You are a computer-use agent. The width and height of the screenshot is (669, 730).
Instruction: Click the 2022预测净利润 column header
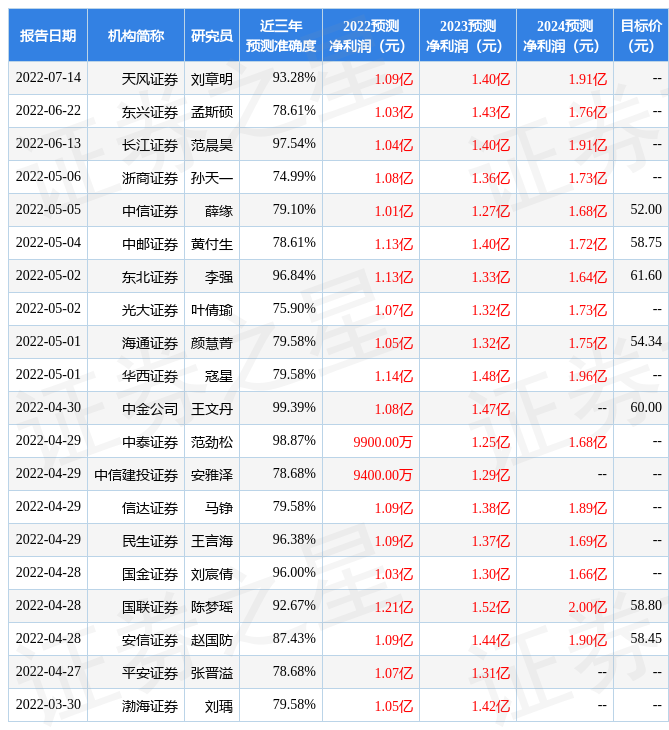(x=371, y=35)
